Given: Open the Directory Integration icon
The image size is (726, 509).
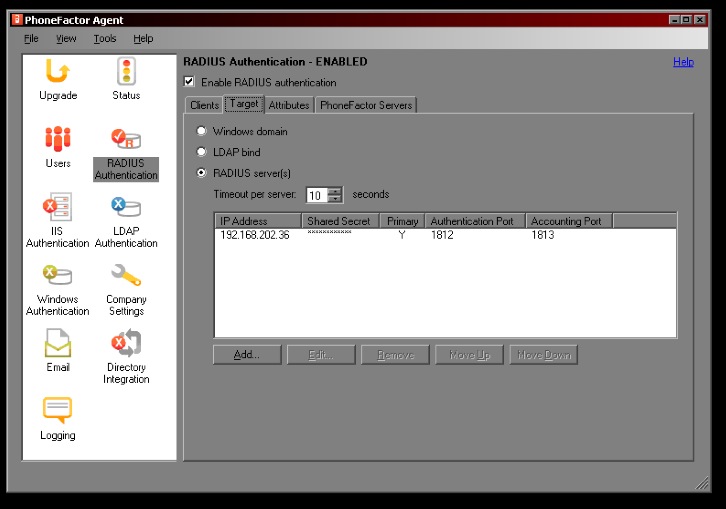Looking at the screenshot, I should point(126,345).
